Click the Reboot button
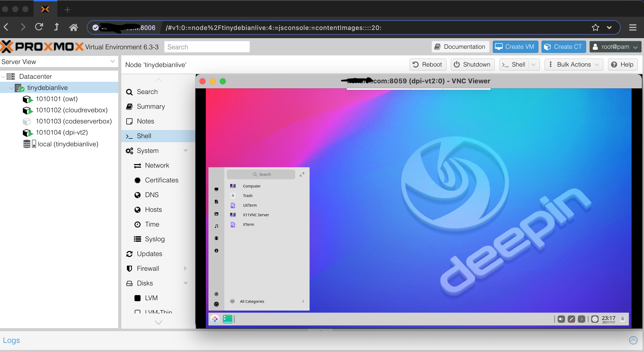 click(428, 65)
